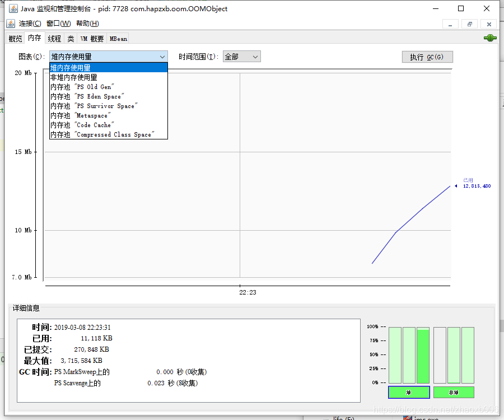Click the green connection status icon
The height and width of the screenshot is (420, 504).
(x=490, y=38)
